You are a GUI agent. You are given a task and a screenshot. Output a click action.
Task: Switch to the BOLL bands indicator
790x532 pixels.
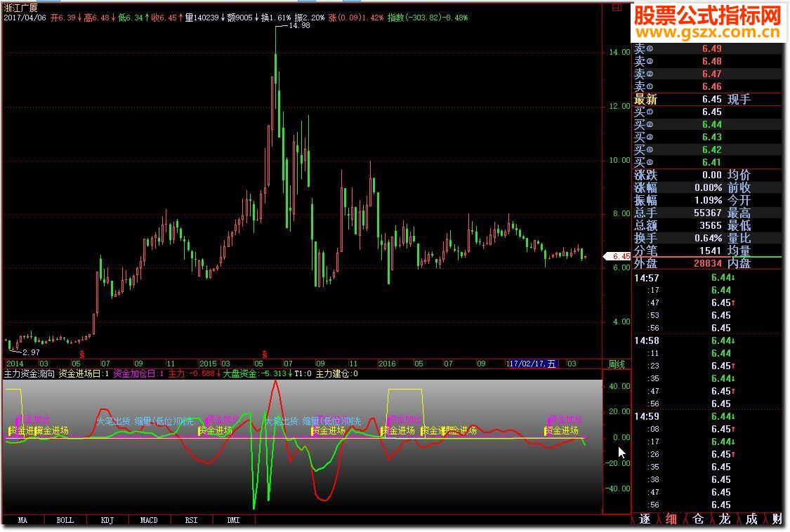point(63,520)
